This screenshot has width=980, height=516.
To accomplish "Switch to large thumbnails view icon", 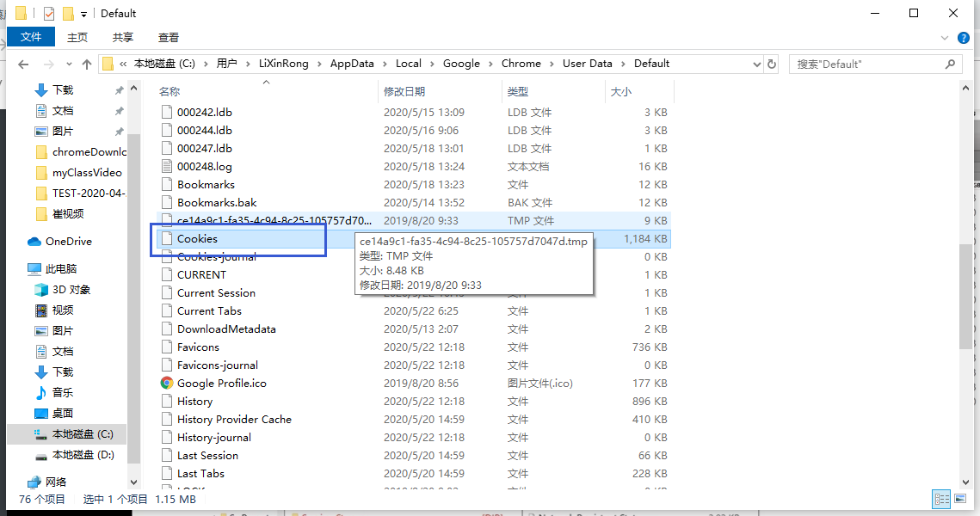I will [x=960, y=499].
